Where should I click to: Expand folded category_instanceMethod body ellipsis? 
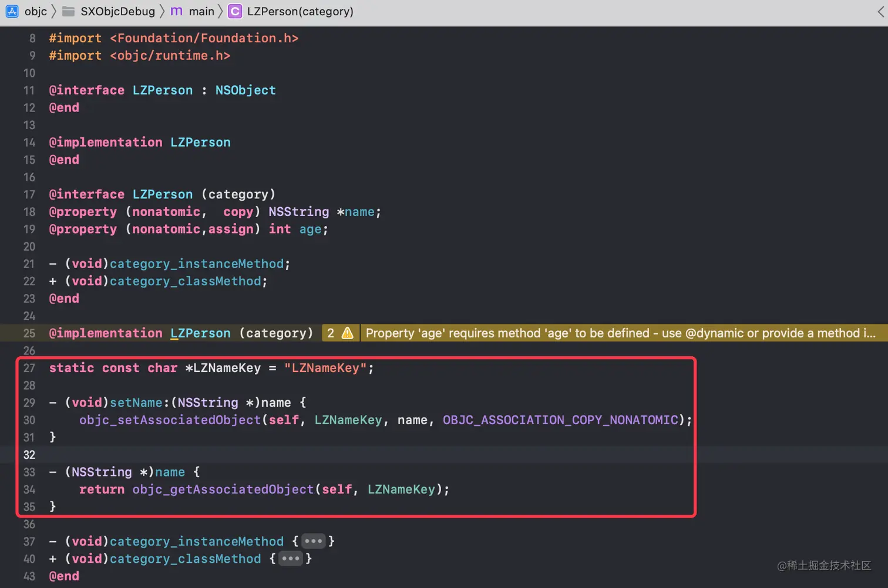(314, 541)
